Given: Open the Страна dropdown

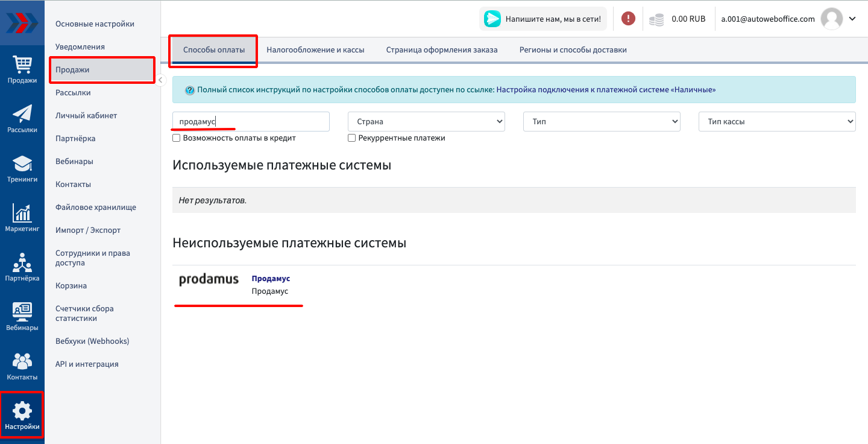Looking at the screenshot, I should pos(426,121).
